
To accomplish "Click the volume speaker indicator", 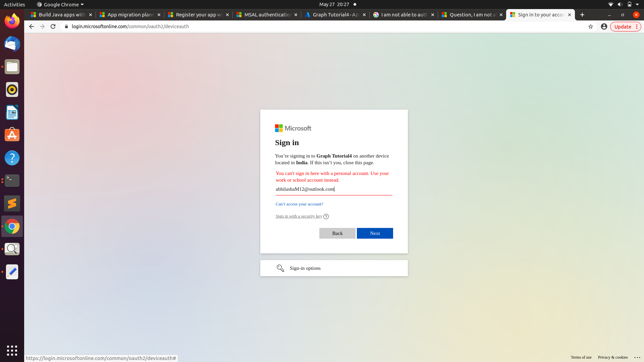I will pos(620,4).
